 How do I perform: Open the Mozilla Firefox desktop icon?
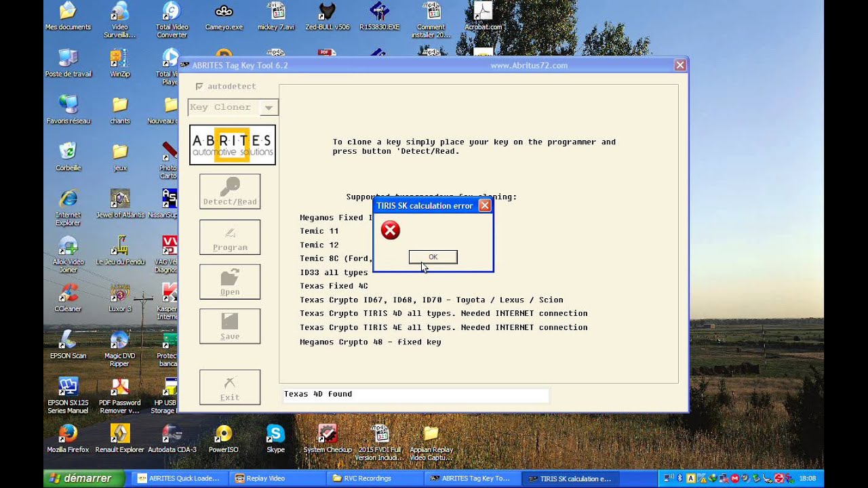(x=68, y=438)
